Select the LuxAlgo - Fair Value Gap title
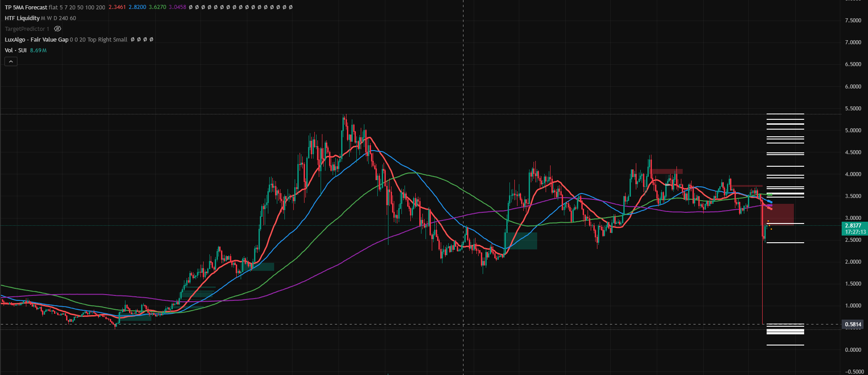Viewport: 868px width, 375px height. [37, 40]
